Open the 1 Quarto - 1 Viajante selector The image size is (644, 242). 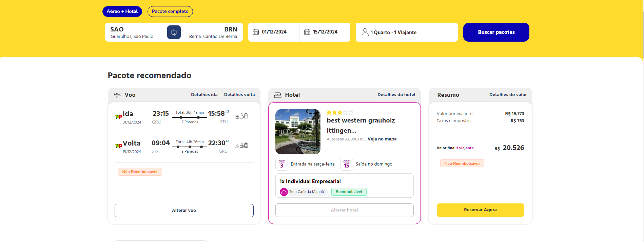(x=406, y=32)
